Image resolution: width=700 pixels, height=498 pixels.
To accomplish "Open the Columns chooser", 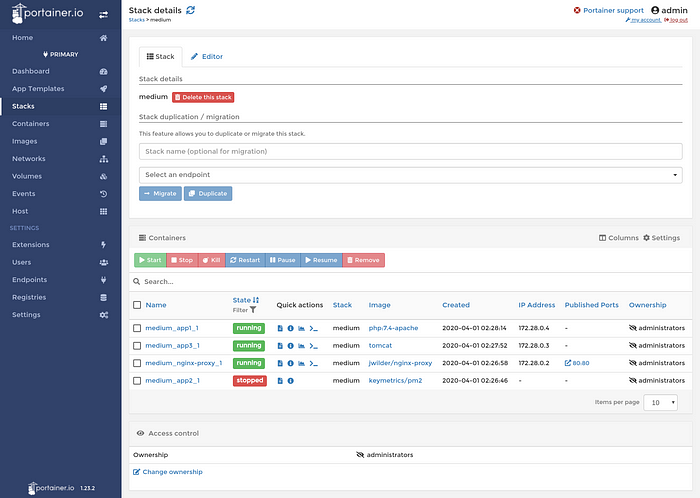I will click(618, 238).
